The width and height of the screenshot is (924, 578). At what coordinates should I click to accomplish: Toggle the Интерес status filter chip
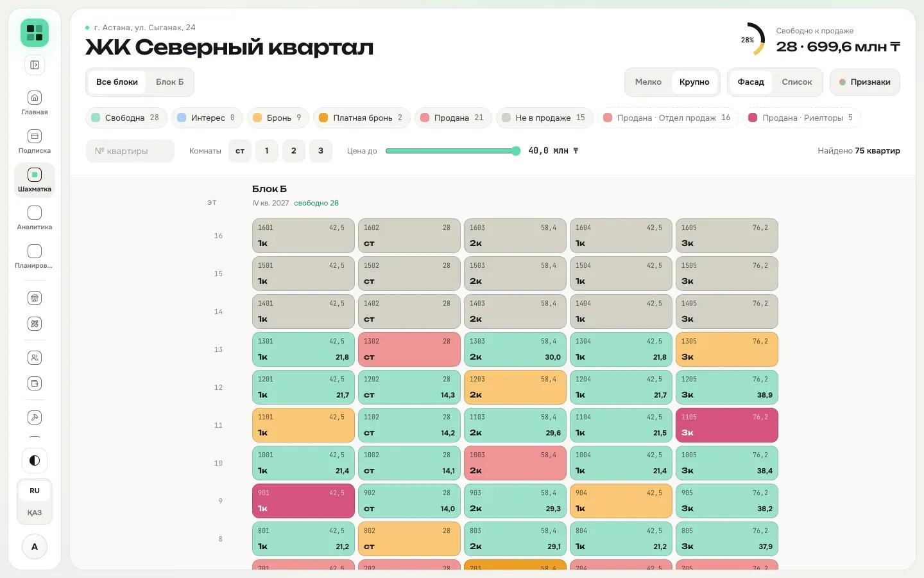pyautogui.click(x=207, y=118)
